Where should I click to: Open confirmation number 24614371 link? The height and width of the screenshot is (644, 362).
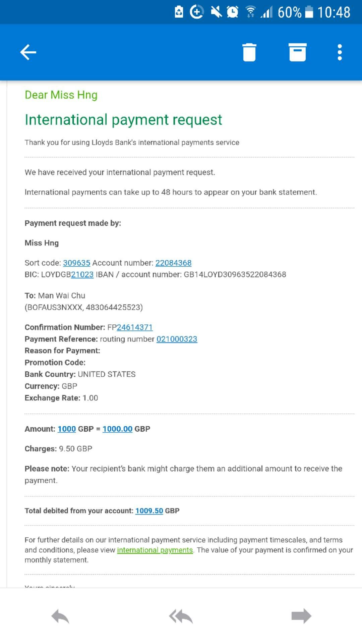134,327
